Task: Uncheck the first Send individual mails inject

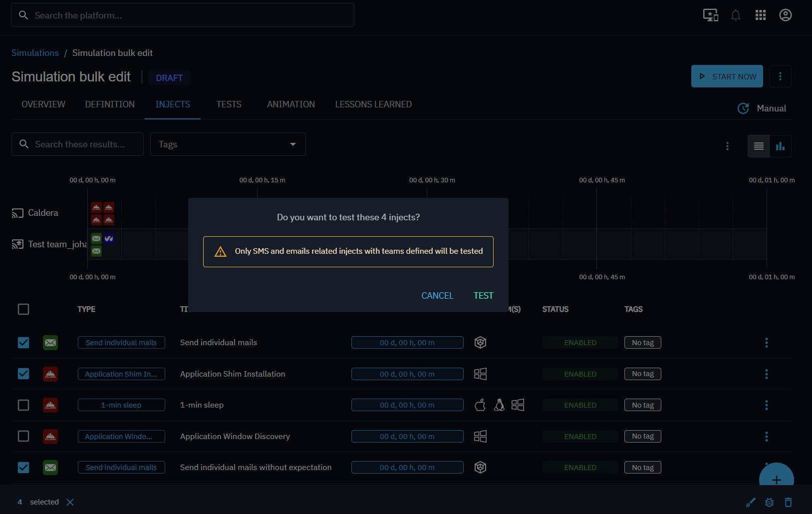Action: click(x=23, y=343)
